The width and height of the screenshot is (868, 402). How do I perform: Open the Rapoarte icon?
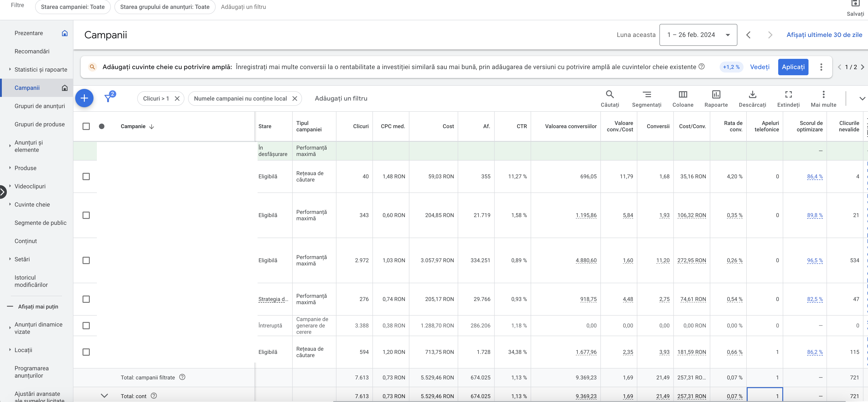(716, 94)
